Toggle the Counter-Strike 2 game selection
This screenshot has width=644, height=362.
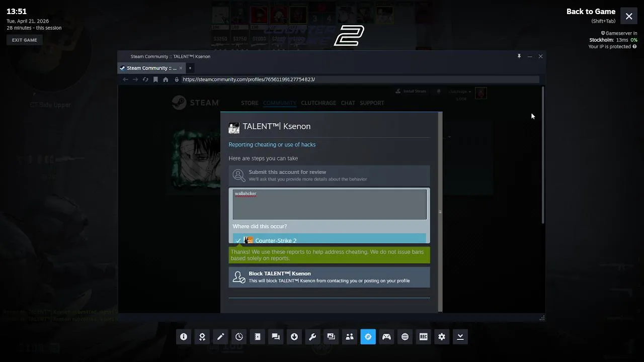330,239
